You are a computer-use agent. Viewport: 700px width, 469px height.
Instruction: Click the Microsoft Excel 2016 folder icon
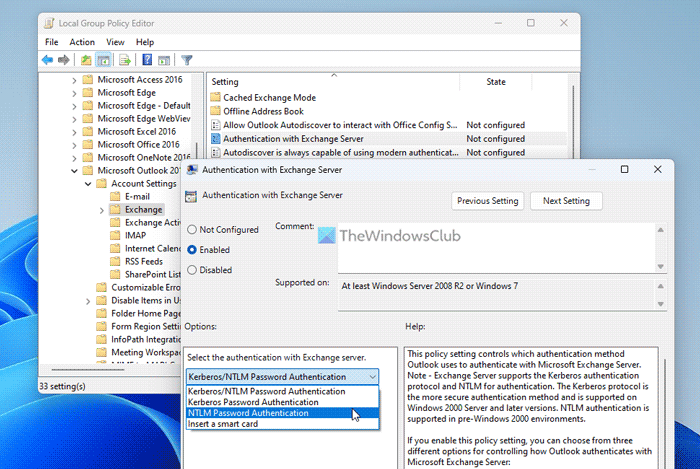click(x=88, y=131)
